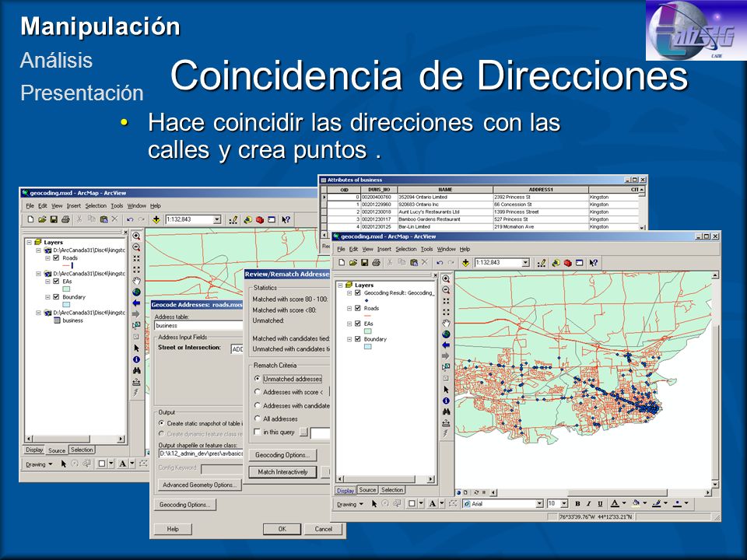
Task: Check the 'in this query' checkbox
Action: pyautogui.click(x=258, y=432)
